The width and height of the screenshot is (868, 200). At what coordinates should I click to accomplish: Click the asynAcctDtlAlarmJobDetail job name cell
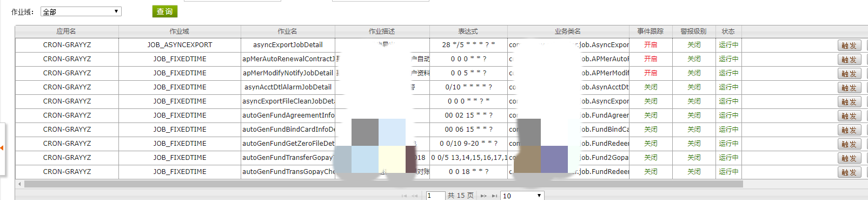click(288, 87)
